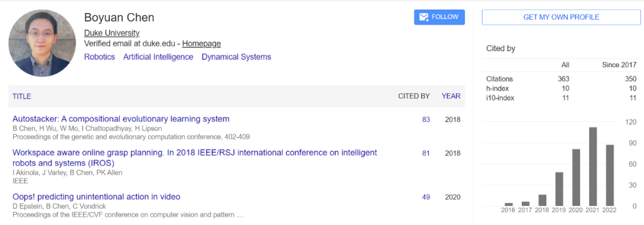
Task: Sort publications by the Year column
Action: point(451,96)
